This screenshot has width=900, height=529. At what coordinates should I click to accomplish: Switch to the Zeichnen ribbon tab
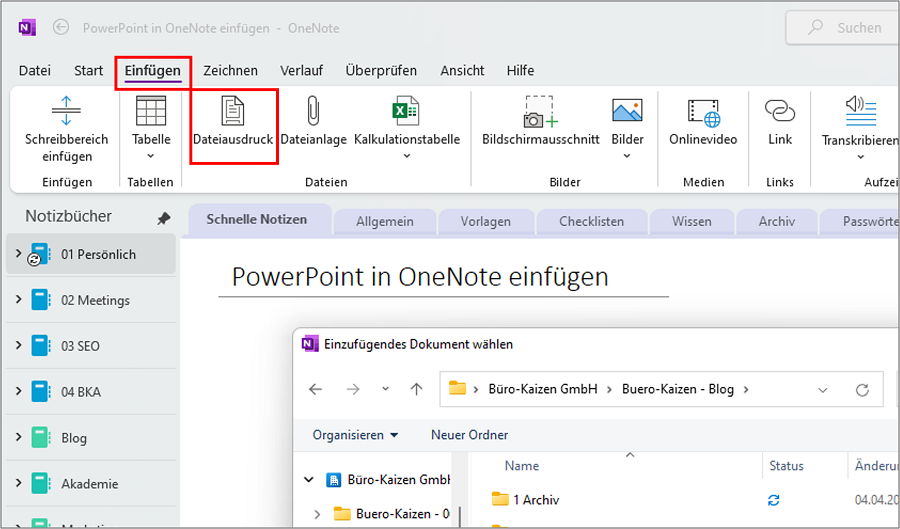tap(230, 71)
